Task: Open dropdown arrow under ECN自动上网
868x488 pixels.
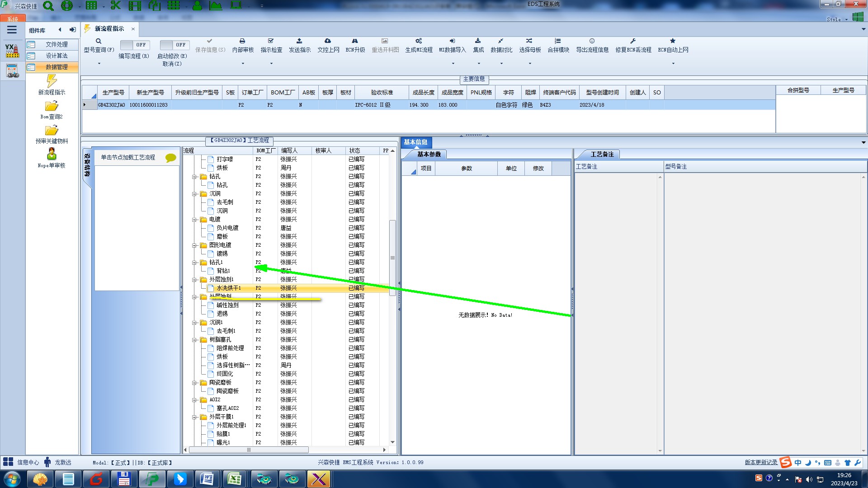Action: [673, 64]
